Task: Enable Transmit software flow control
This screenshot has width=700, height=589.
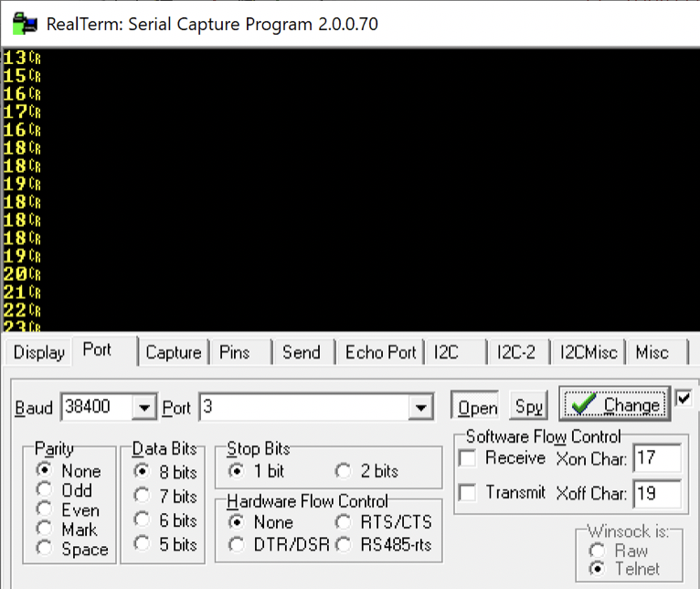Action: coord(468,493)
